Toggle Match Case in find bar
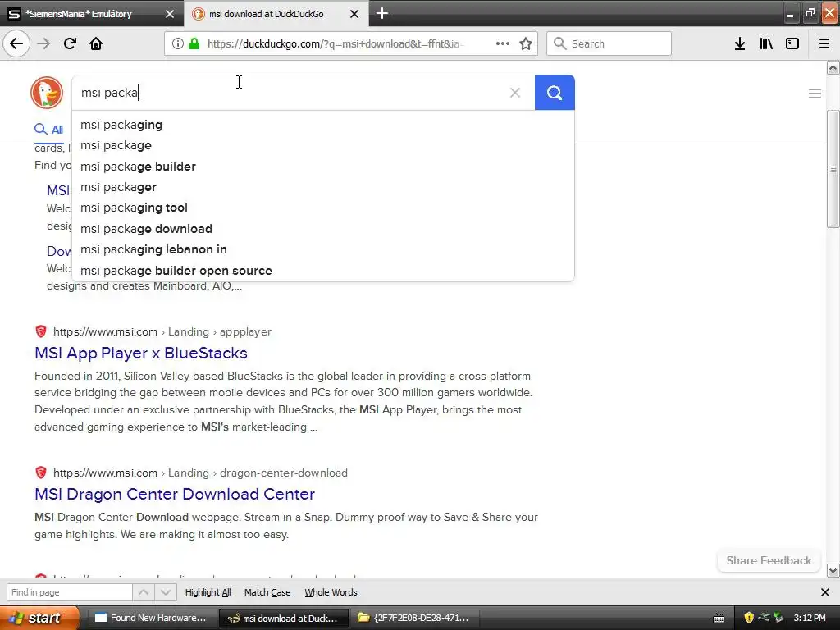This screenshot has width=840, height=630. [267, 592]
